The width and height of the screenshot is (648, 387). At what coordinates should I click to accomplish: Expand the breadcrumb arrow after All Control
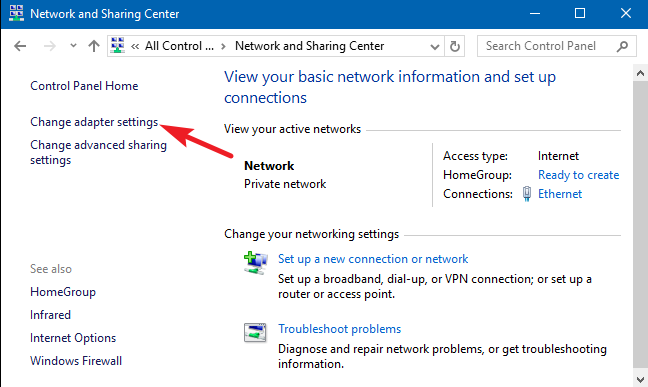point(223,46)
